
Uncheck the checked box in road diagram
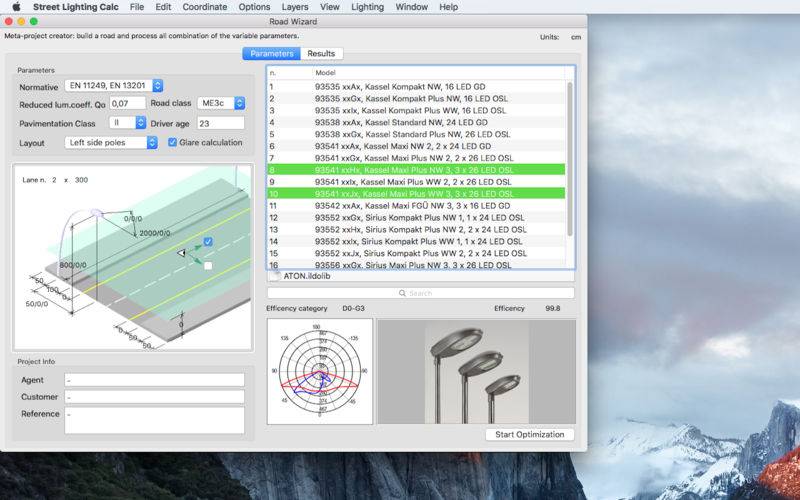click(x=208, y=241)
